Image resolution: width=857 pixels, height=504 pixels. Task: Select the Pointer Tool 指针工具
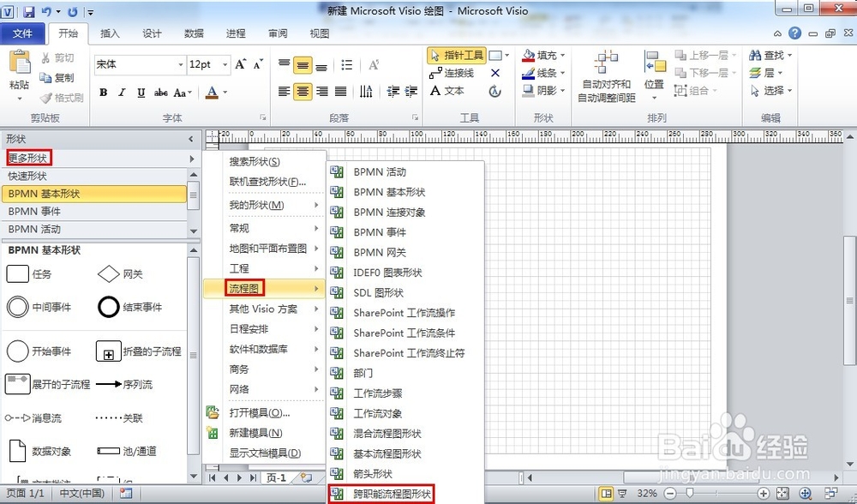[457, 55]
